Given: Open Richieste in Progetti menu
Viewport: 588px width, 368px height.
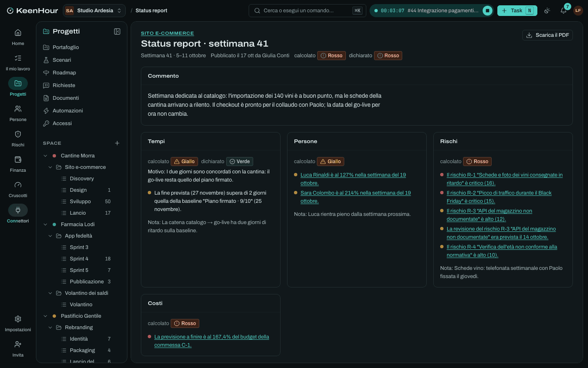Looking at the screenshot, I should click(x=82, y=85).
